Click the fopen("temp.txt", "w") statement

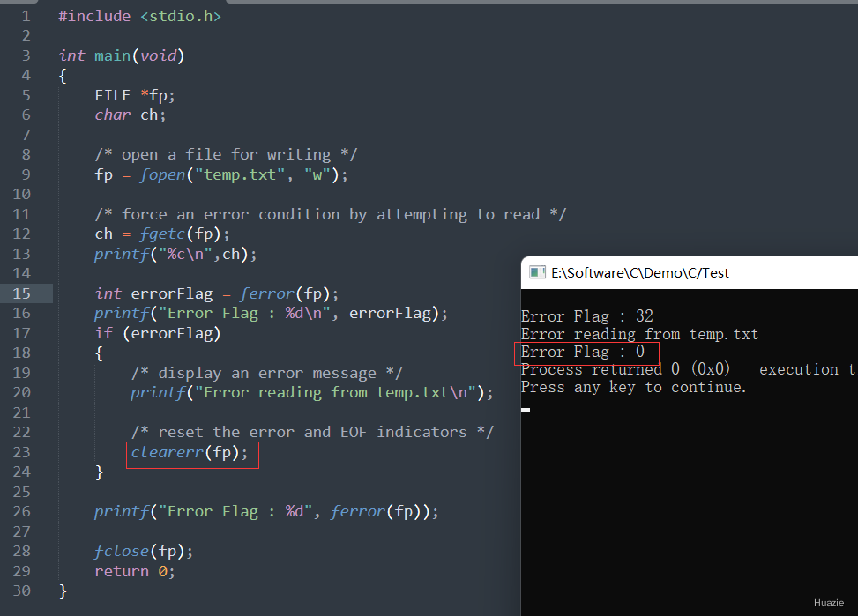click(x=221, y=175)
